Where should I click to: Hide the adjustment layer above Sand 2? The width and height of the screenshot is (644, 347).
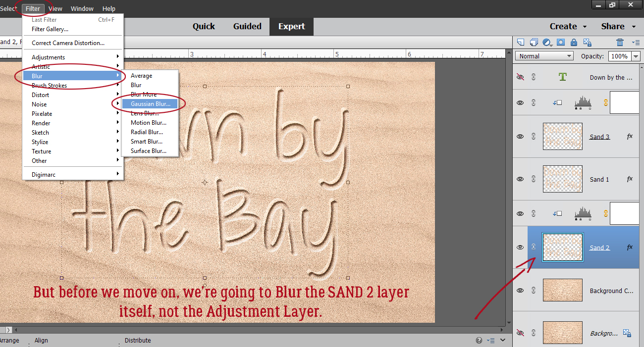(x=520, y=213)
